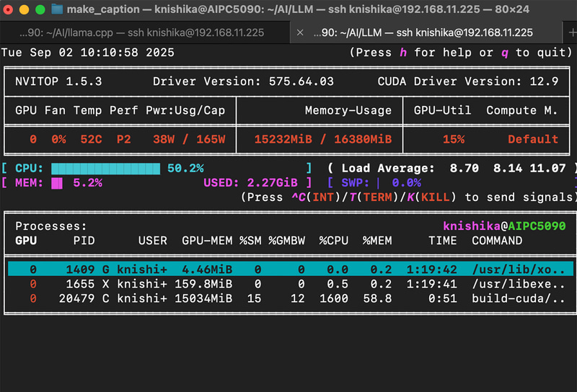Click the %MEM column header
Image resolution: width=577 pixels, height=392 pixels.
pos(377,241)
